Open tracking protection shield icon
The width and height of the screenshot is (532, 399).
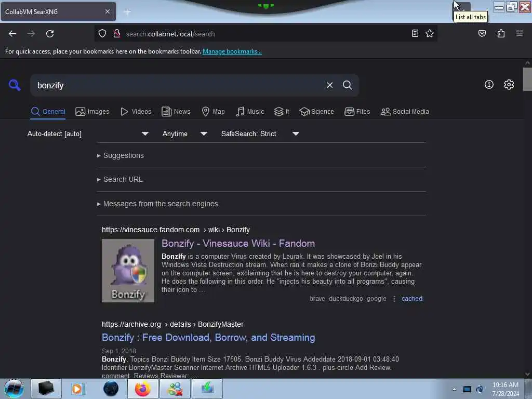pos(102,34)
